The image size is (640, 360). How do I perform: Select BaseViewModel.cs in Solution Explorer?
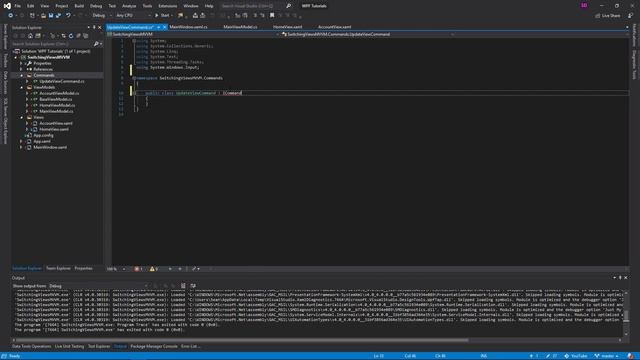(x=56, y=99)
